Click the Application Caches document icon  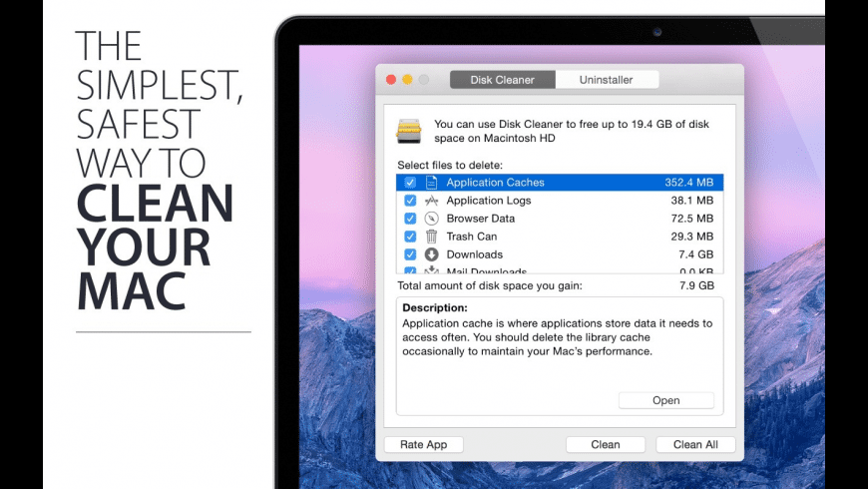coord(431,183)
